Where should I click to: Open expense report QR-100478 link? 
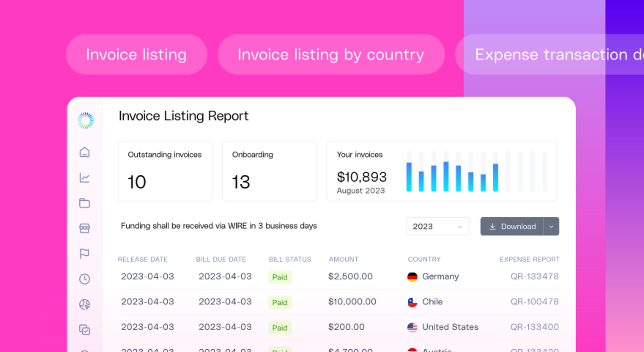534,302
